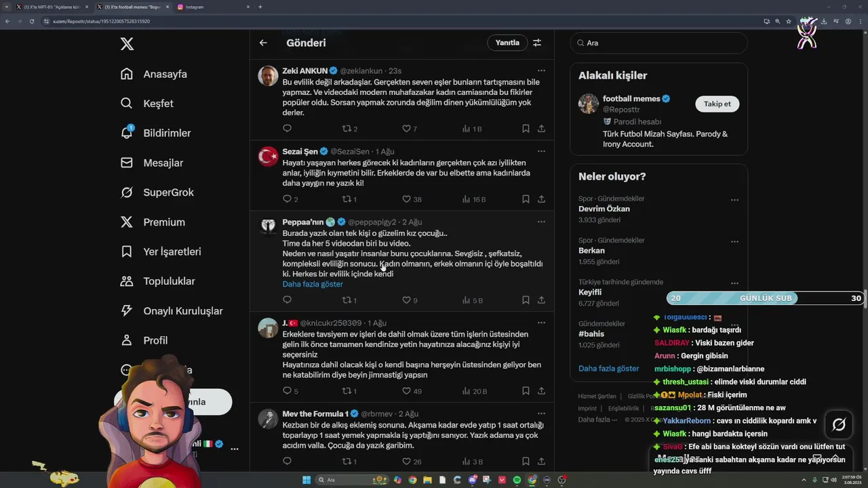Viewport: 868px width, 488px height.
Task: Switch to the Instagram browser tab
Action: [214, 7]
